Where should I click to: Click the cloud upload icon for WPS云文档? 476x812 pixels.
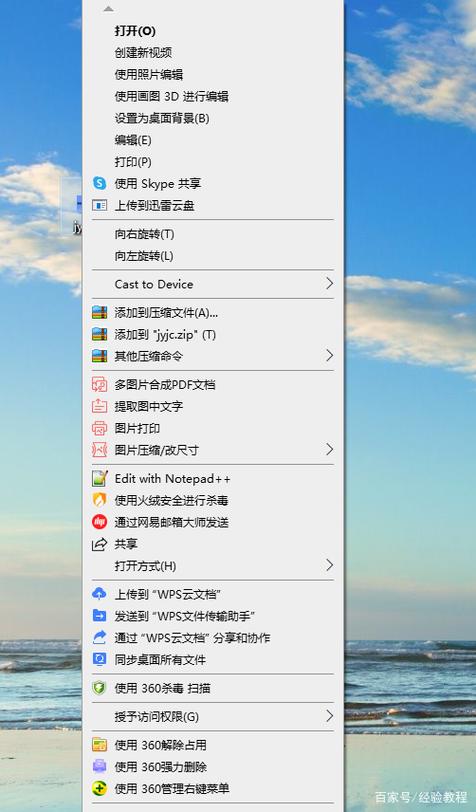pyautogui.click(x=99, y=593)
